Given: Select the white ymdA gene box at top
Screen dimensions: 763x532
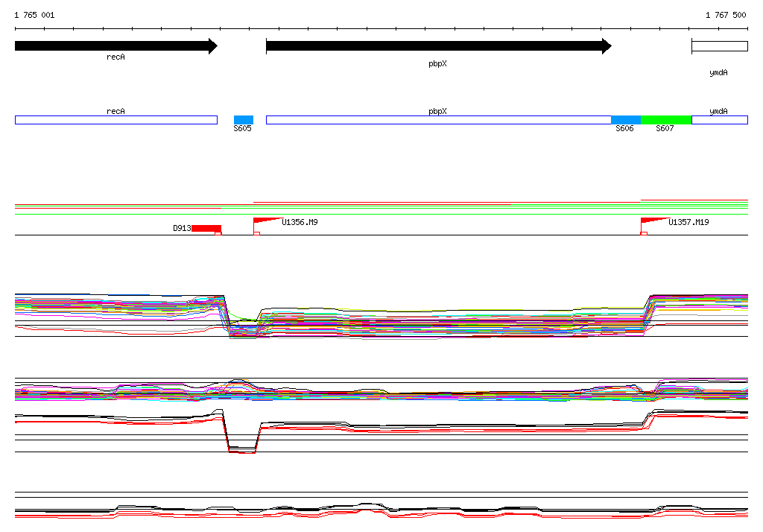Looking at the screenshot, I should click(x=720, y=46).
